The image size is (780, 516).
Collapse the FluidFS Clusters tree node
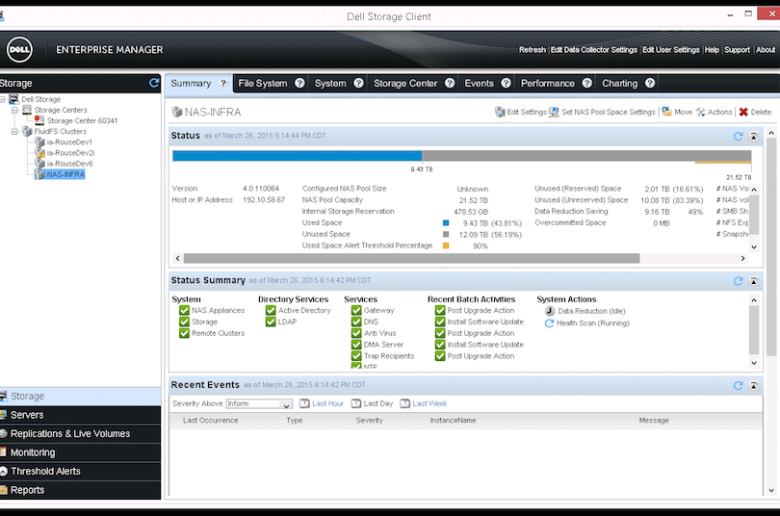[15, 131]
